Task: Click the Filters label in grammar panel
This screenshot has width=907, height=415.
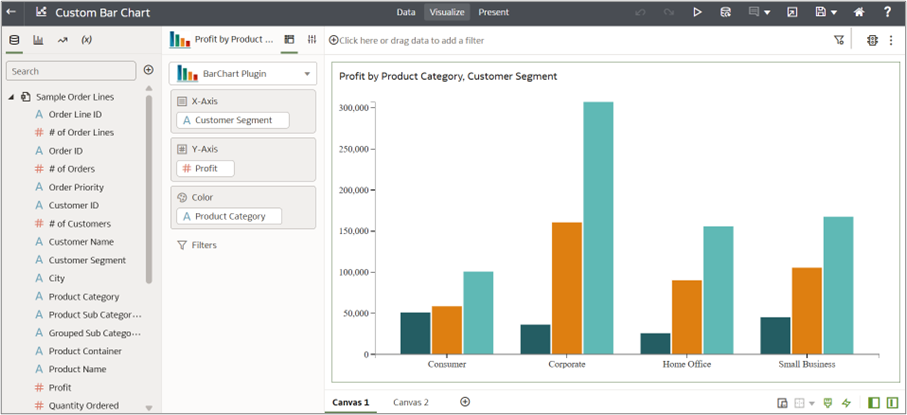Action: (203, 244)
